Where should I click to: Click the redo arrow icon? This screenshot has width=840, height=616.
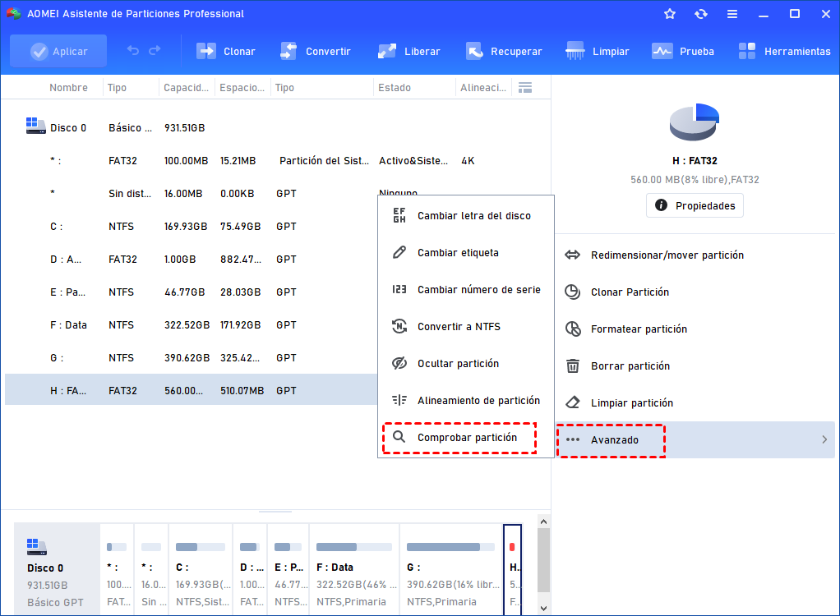(155, 51)
